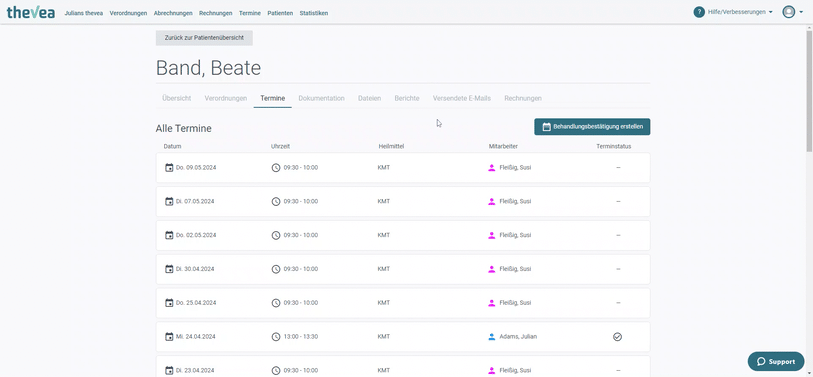
Task: Open Patienten in top navigation
Action: click(x=280, y=13)
